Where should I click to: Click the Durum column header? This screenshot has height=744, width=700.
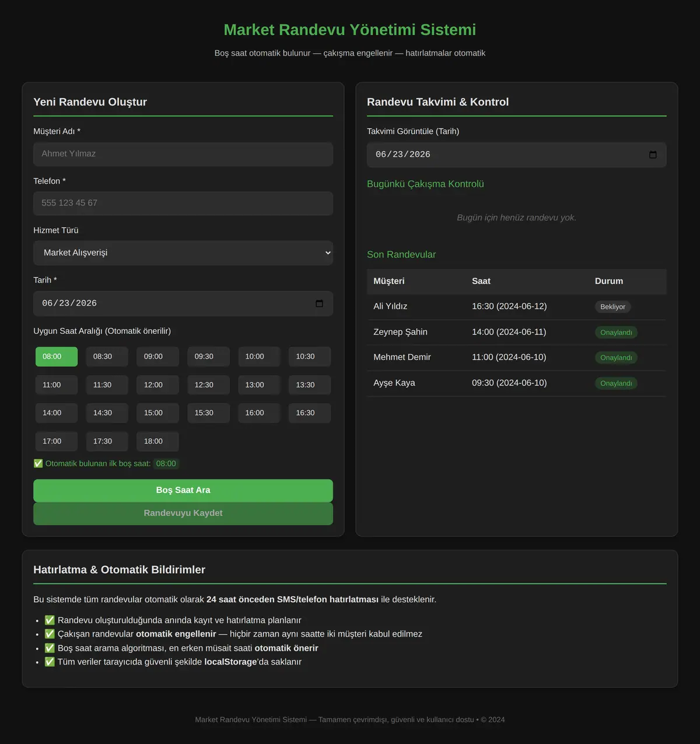(609, 281)
